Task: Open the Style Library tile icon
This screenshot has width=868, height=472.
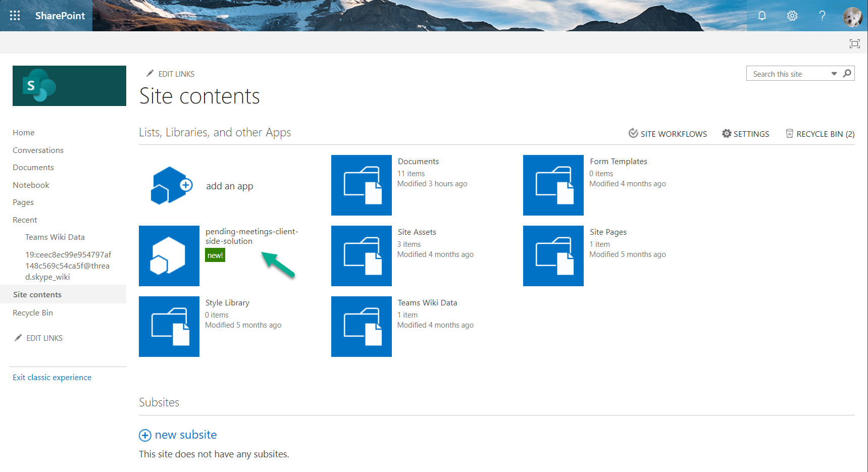Action: coord(169,327)
